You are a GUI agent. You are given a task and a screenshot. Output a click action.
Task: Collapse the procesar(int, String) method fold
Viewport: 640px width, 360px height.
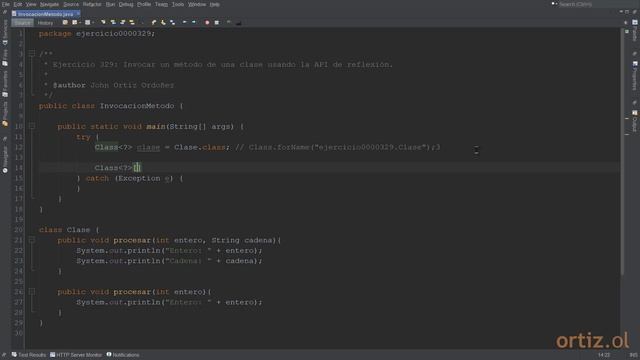point(32,240)
